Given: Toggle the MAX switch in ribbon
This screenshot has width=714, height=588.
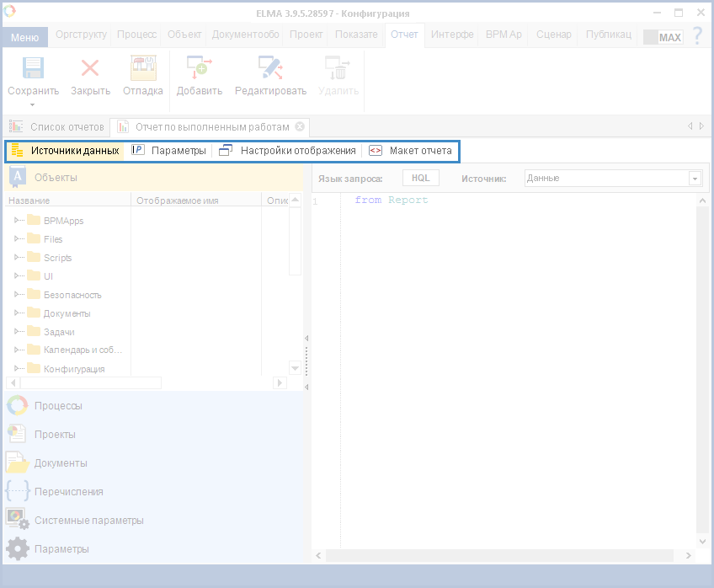Looking at the screenshot, I should click(663, 37).
